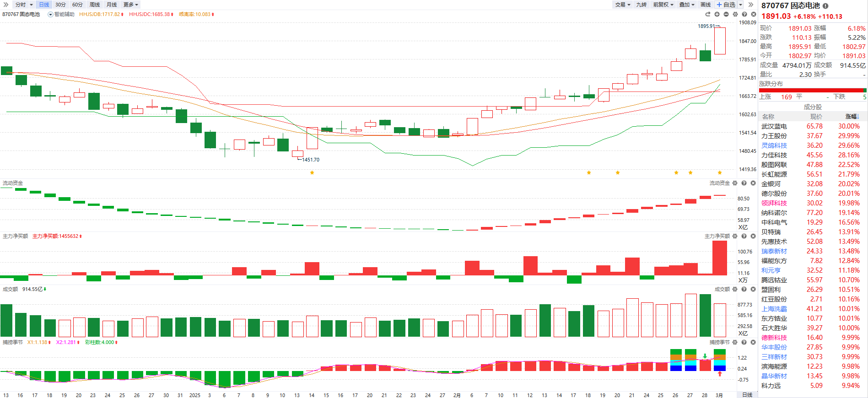
Task: Close the main chart indicator overlay
Action: coord(753,14)
